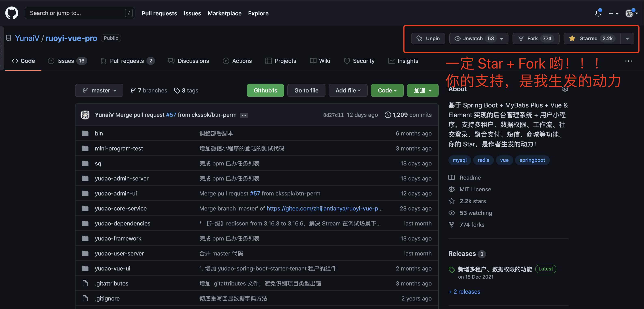Click the repository book icon beside YunaiV

[9, 38]
